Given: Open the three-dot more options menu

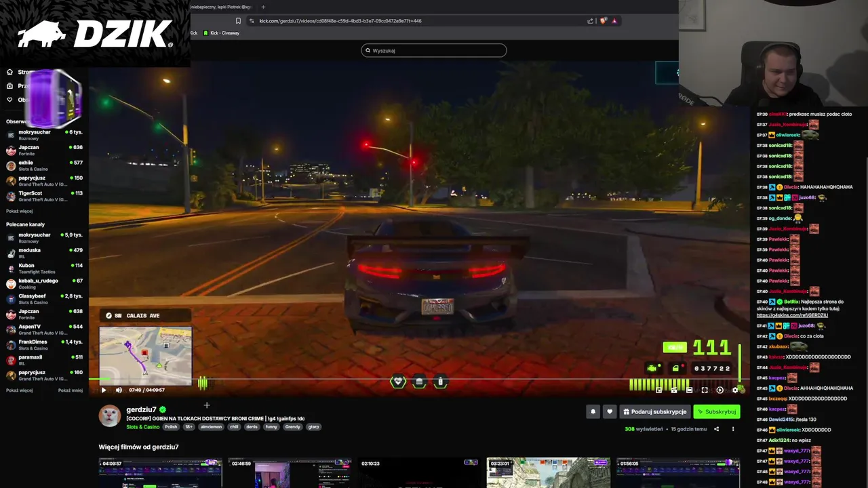Looking at the screenshot, I should 732,429.
